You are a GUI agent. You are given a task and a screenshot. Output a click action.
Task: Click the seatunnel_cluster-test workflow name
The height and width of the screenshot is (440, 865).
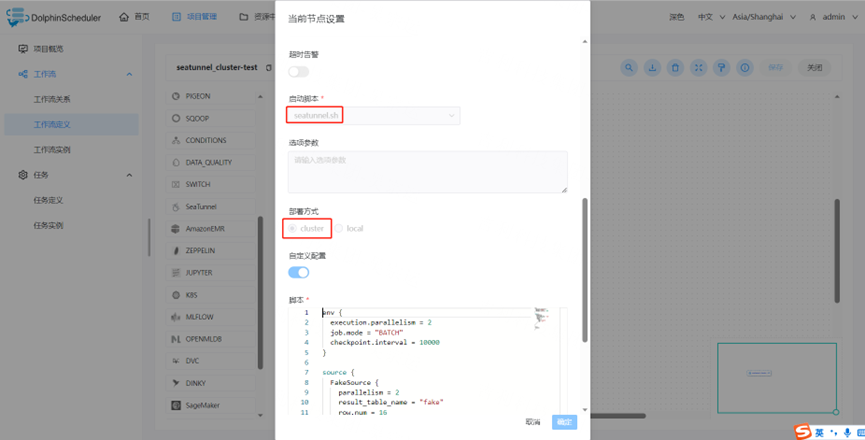coord(217,68)
